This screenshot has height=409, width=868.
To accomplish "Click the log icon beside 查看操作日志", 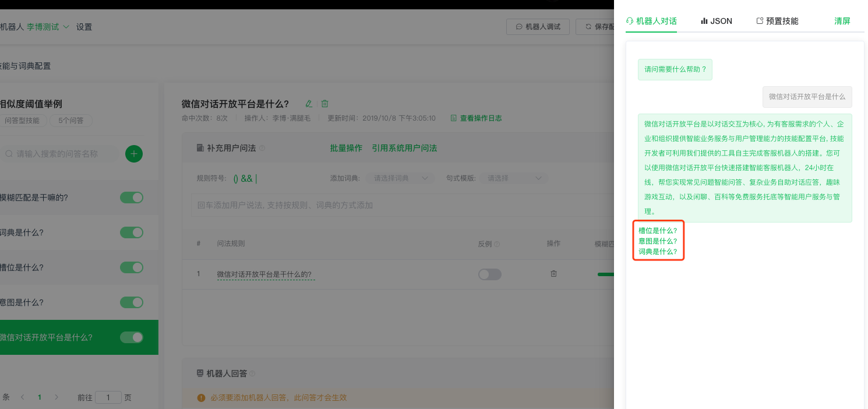I will (x=454, y=118).
